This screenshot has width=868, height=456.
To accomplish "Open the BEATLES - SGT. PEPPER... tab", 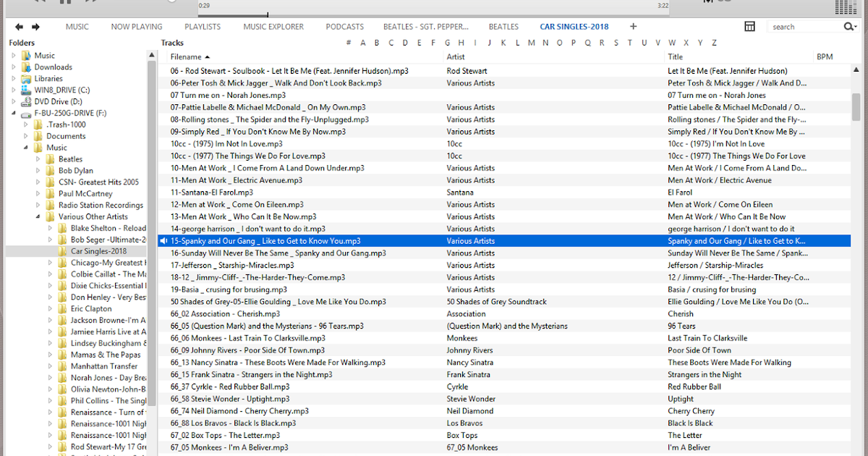I will [426, 27].
